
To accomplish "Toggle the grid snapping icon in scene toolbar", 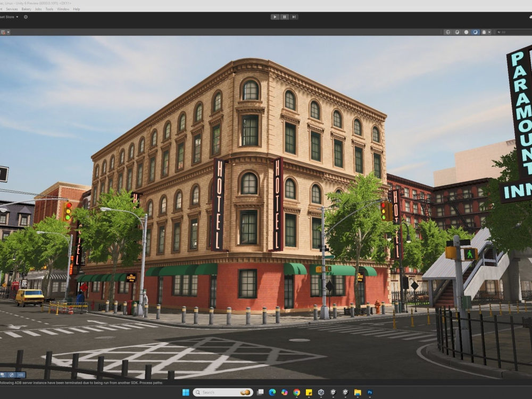I will [3, 32].
